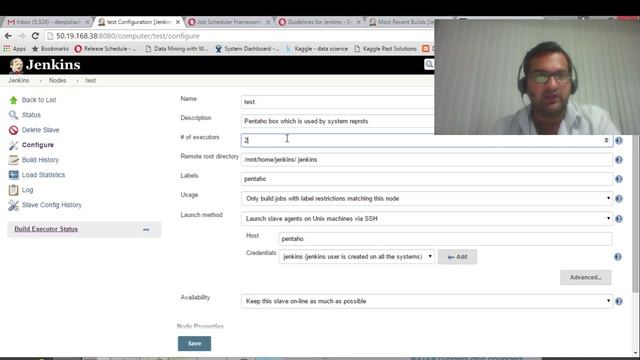The height and width of the screenshot is (360, 640).
Task: Click into the Name field
Action: point(338,102)
